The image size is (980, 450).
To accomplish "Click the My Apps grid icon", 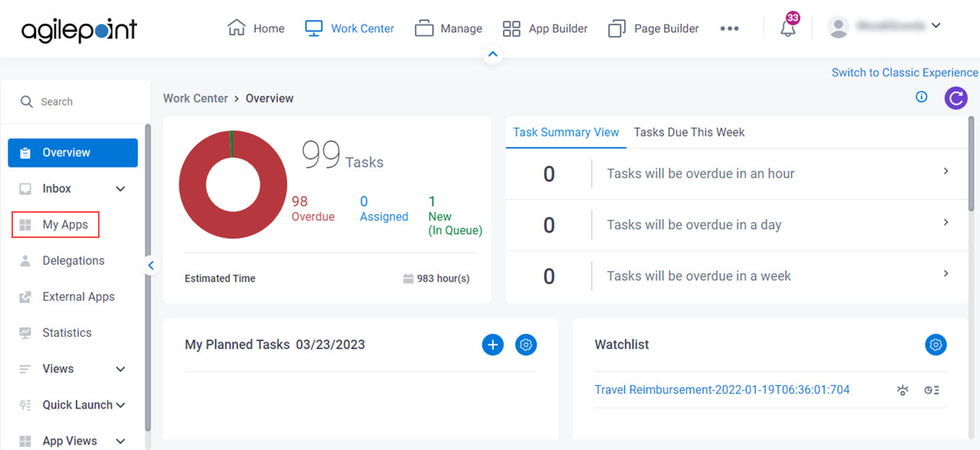I will tap(25, 225).
